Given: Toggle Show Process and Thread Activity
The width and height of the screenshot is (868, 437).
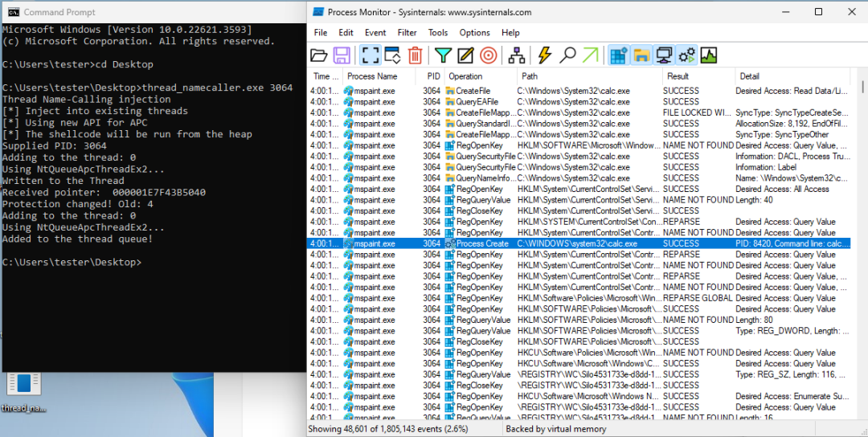Looking at the screenshot, I should 686,55.
